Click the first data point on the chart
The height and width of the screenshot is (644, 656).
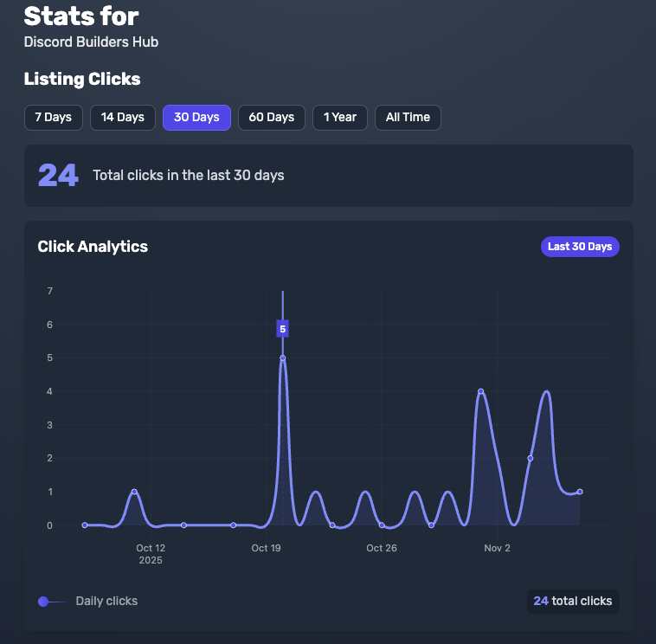pyautogui.click(x=85, y=525)
